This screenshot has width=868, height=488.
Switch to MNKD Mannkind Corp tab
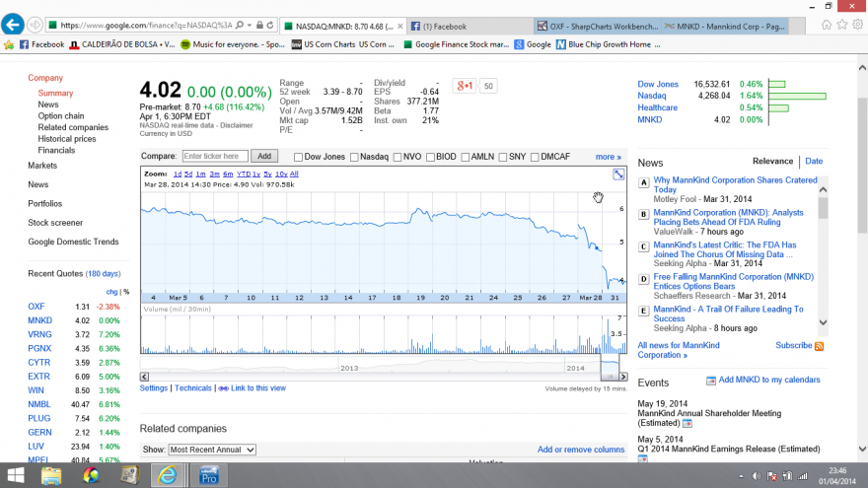click(x=725, y=26)
